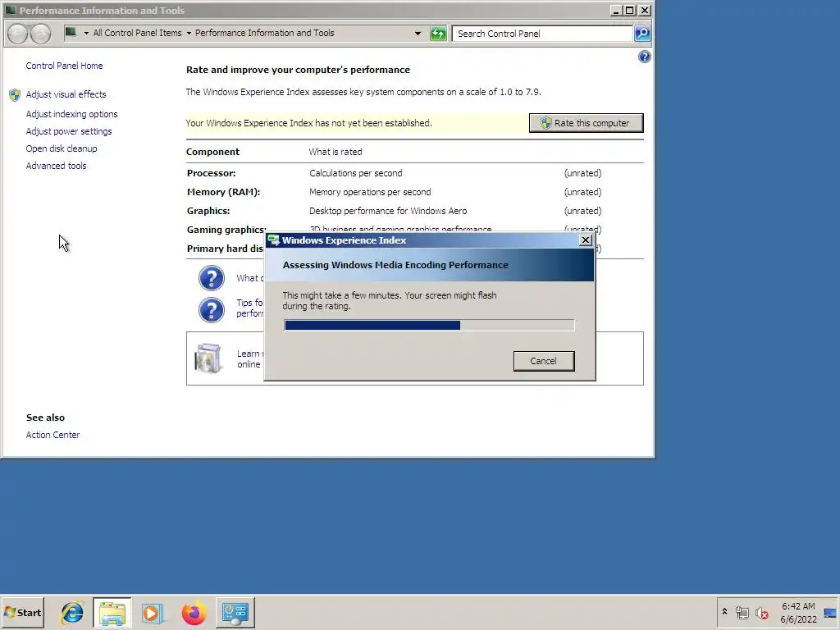Close the Windows Experience Index dialog
The width and height of the screenshot is (840, 630).
586,240
